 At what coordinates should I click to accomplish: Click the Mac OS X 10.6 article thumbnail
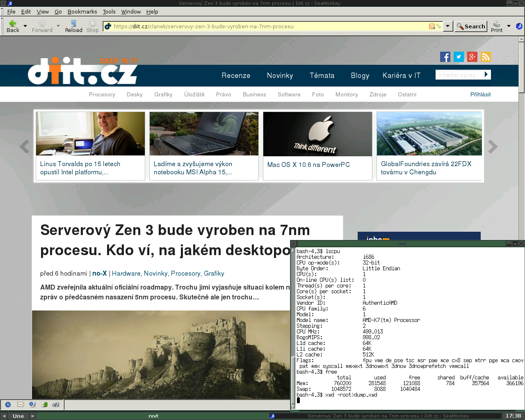pyautogui.click(x=317, y=134)
